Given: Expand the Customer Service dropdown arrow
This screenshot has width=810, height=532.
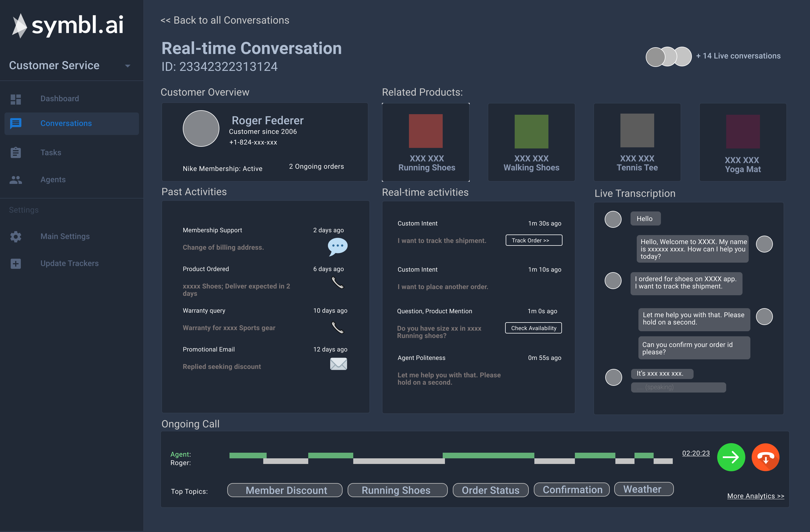Looking at the screenshot, I should tap(128, 66).
